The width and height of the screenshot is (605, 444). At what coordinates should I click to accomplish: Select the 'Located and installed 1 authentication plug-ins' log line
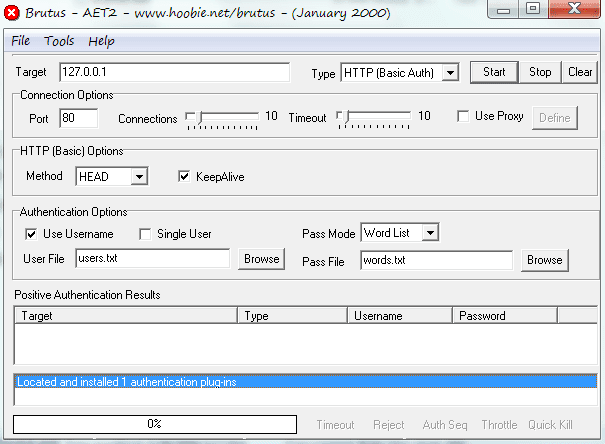pos(306,382)
